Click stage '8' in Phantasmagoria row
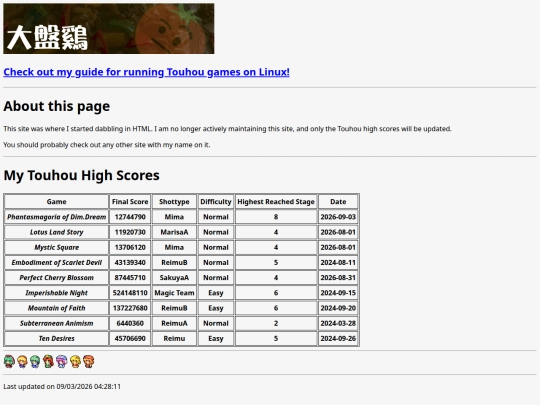 point(276,217)
